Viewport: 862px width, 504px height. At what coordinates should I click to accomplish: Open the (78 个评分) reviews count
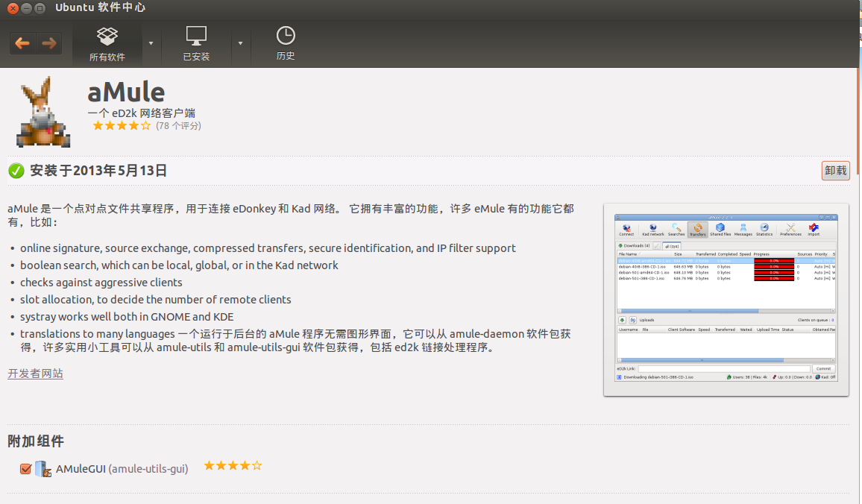pyautogui.click(x=178, y=126)
